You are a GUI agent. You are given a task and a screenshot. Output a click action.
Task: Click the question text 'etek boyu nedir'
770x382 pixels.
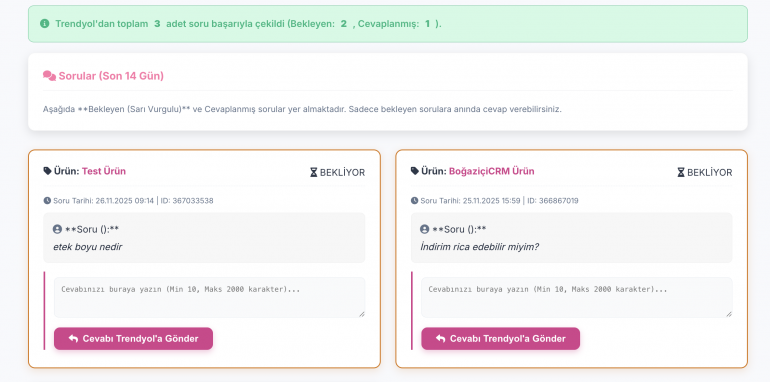[x=87, y=247]
